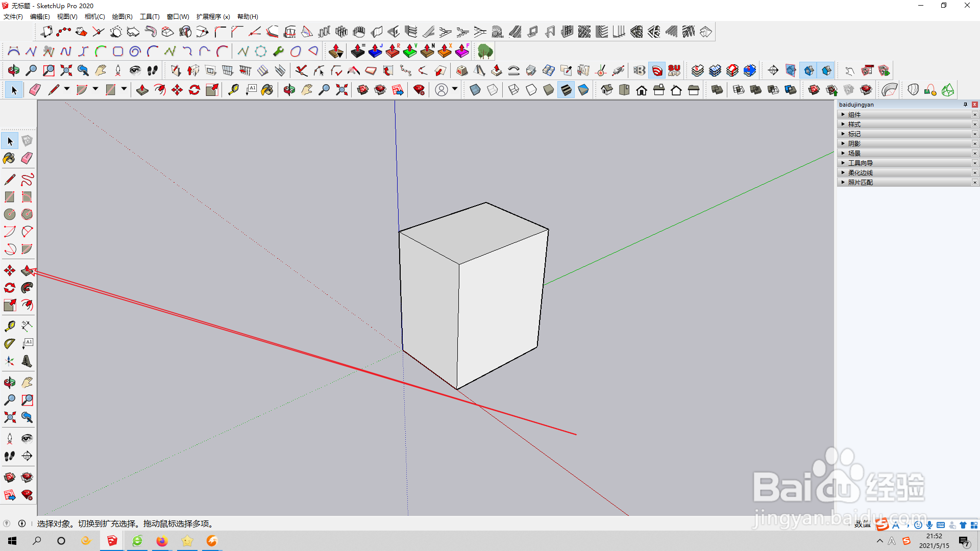This screenshot has width=980, height=551.
Task: Open Firefox from the taskbar
Action: (x=162, y=541)
